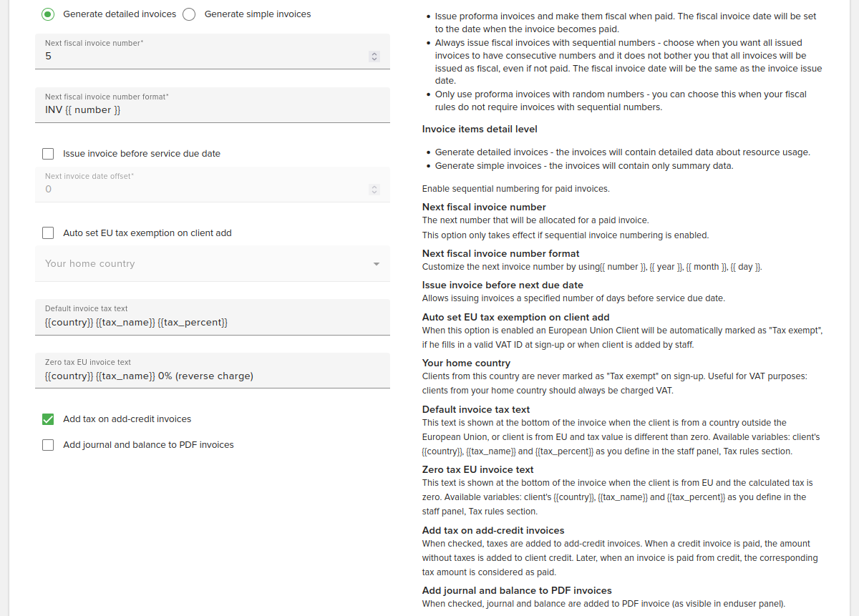Click the 'Zero tax EU invoice text' help heading
Screen dimensions: 859x616
[x=477, y=469]
